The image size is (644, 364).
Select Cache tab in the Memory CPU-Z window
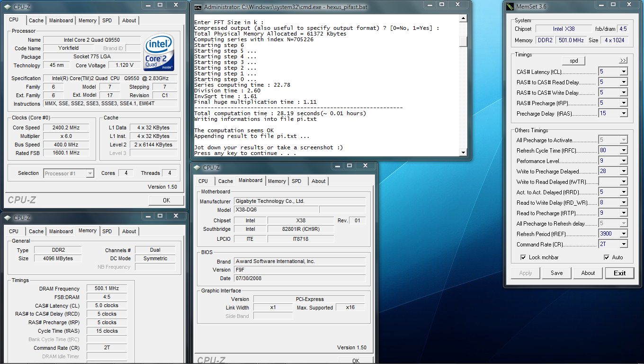36,231
